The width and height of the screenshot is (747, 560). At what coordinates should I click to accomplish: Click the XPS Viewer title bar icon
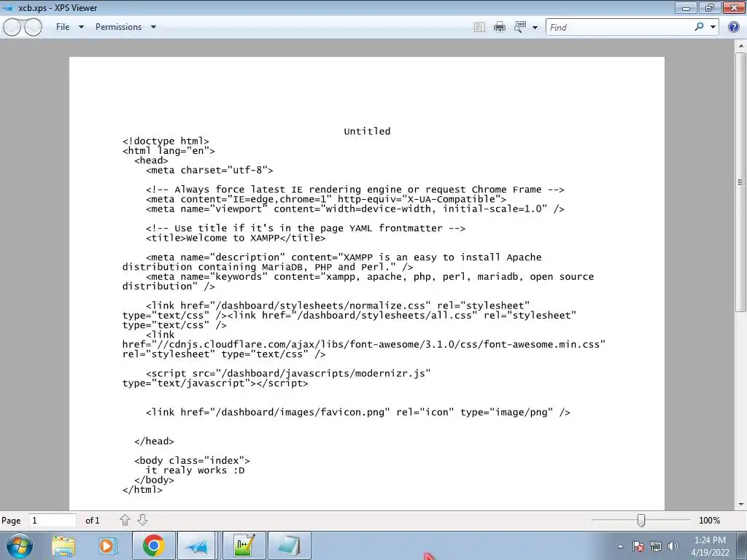pos(7,7)
